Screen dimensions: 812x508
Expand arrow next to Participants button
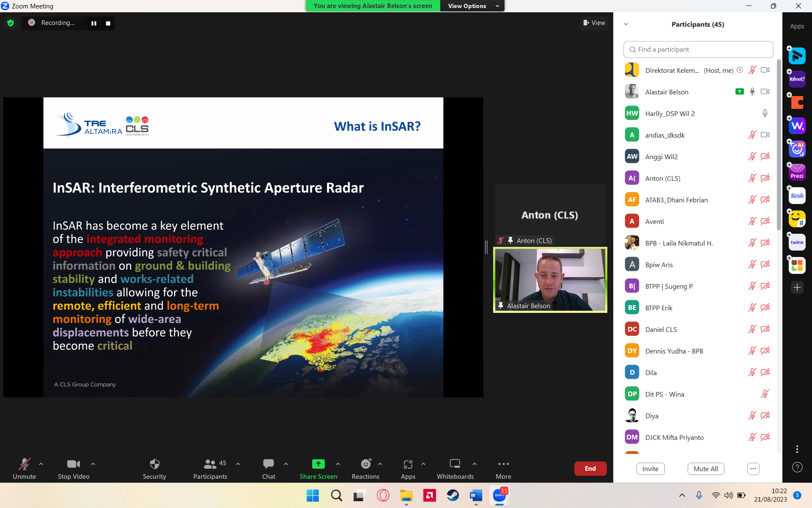238,464
